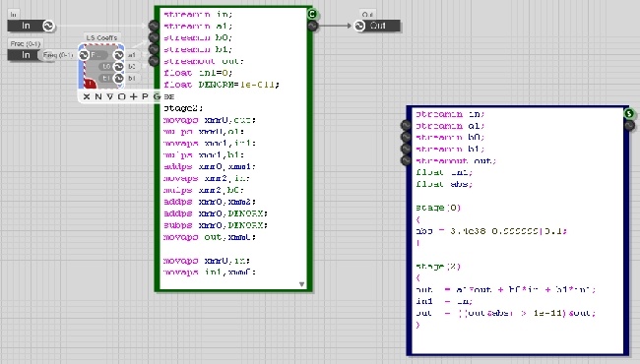This screenshot has width=640, height=364.
Task: Click the red corner tab inside LS Coeffs module
Action: pyautogui.click(x=89, y=84)
